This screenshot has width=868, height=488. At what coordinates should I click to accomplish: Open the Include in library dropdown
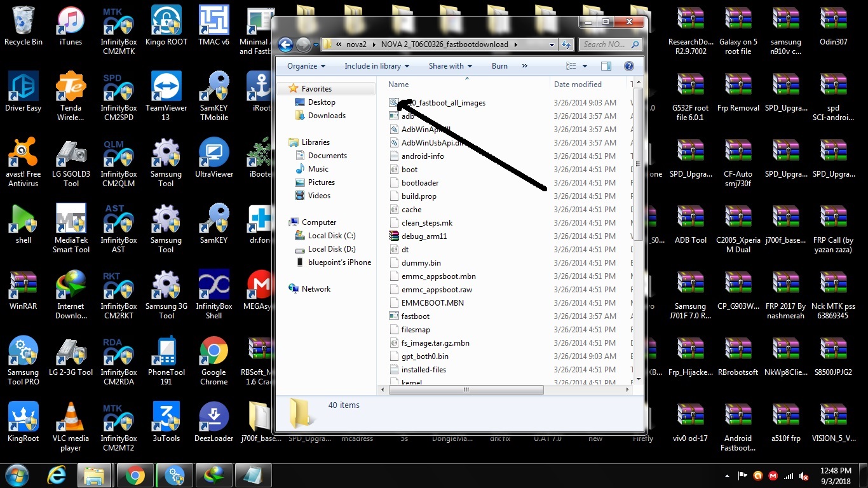pyautogui.click(x=377, y=66)
